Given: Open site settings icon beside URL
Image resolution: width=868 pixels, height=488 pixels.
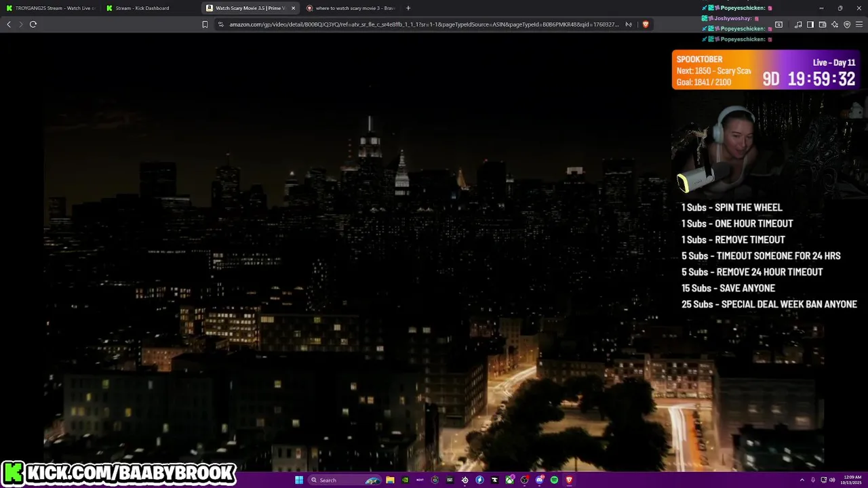Looking at the screenshot, I should tap(220, 24).
